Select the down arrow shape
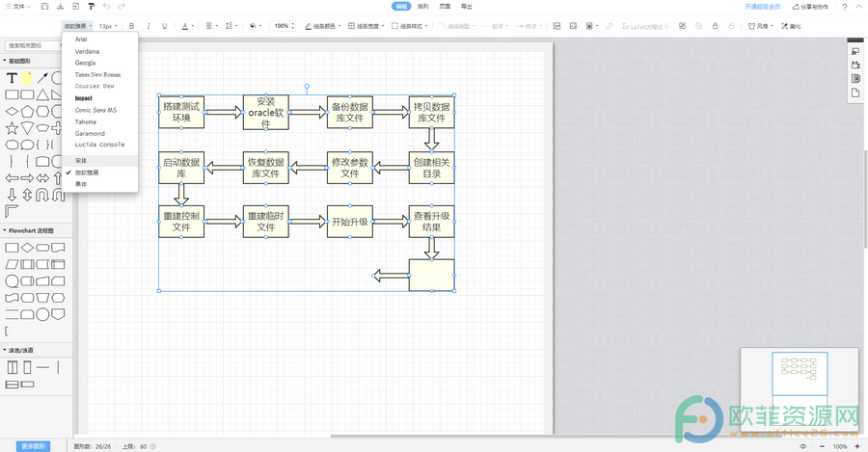Viewport: 868px width, 452px height. coord(12,195)
